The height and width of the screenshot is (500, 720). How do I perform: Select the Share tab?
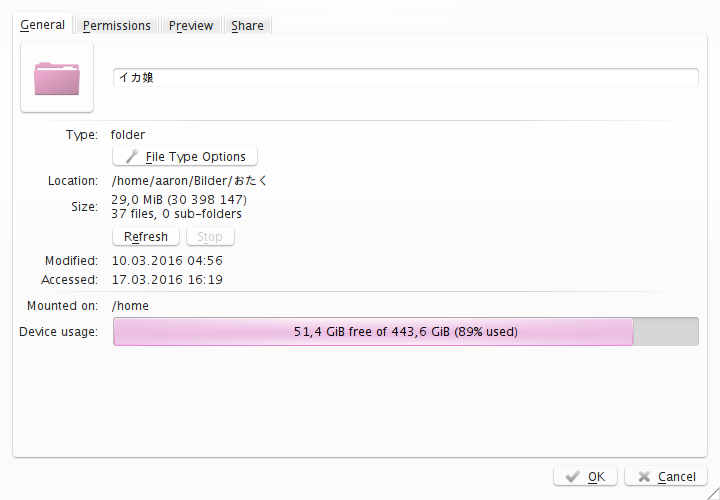coord(248,25)
